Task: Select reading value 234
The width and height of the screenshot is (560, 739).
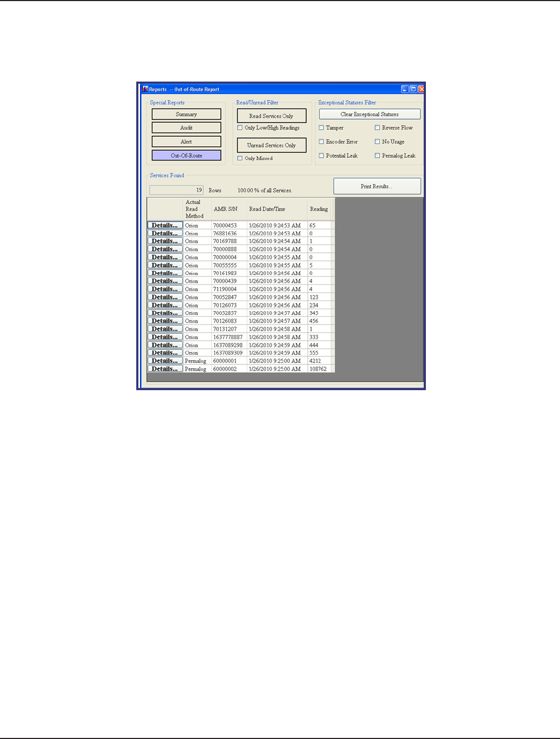Action: pos(320,305)
